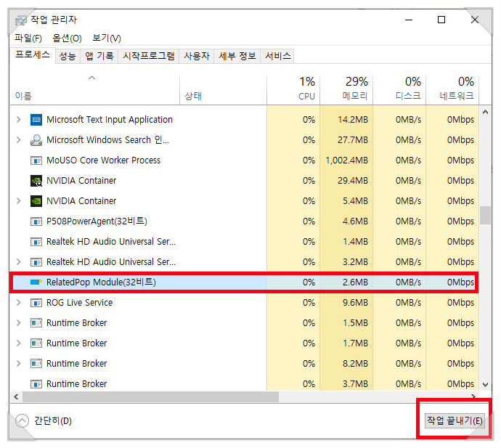Viewport: 501px width, 448px height.
Task: Open the 파일(F) menu
Action: (x=28, y=38)
